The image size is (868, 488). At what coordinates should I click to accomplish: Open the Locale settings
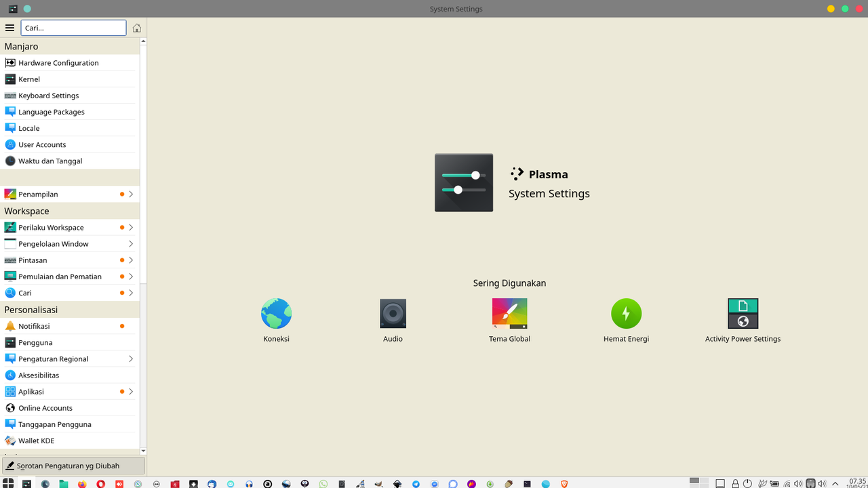coord(70,128)
